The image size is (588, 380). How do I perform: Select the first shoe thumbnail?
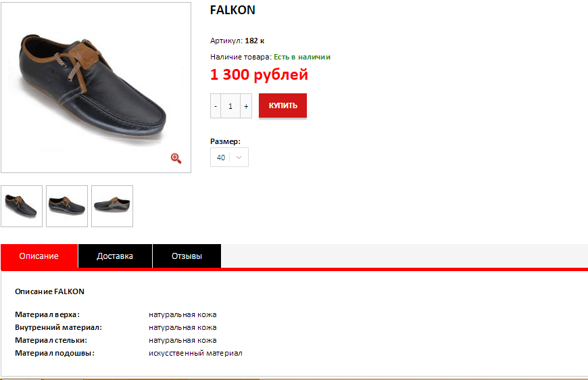(22, 206)
